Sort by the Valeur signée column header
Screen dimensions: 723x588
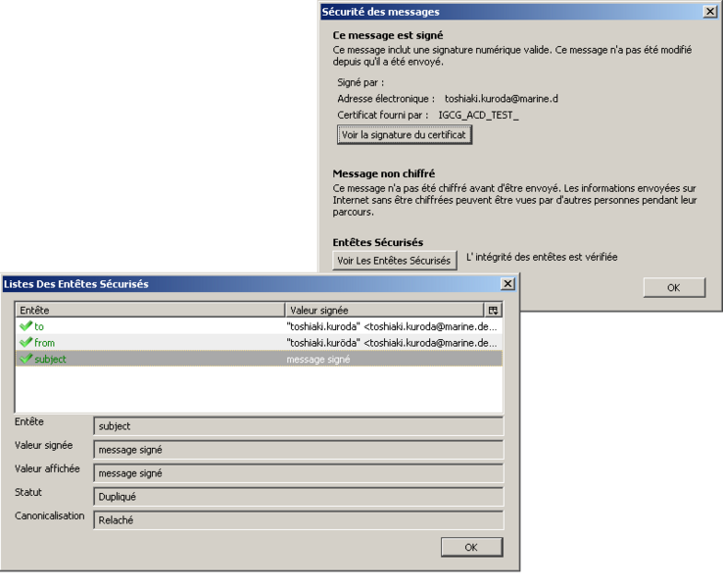(385, 310)
